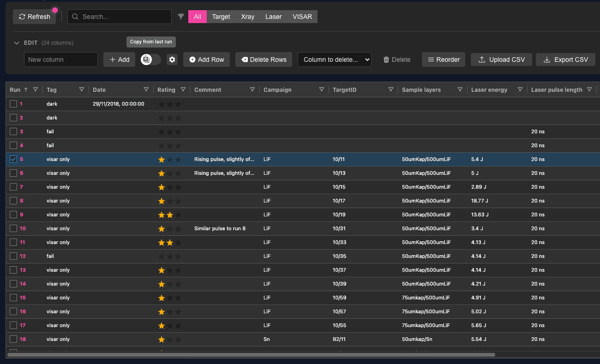Screen dimensions: 600x364
Task: Open the Column to delete dropdown
Action: [x=334, y=59]
